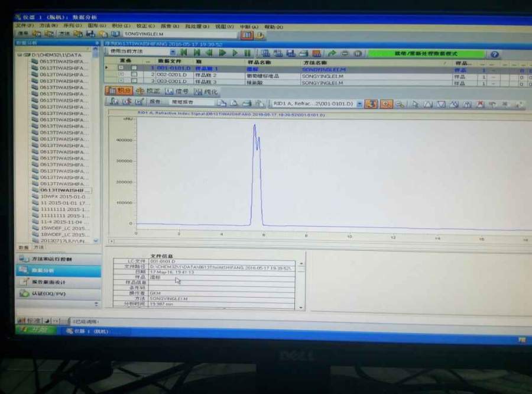Open the 校正 (Calibration) menu
Screen dimensions: 532x394
(x=145, y=26)
